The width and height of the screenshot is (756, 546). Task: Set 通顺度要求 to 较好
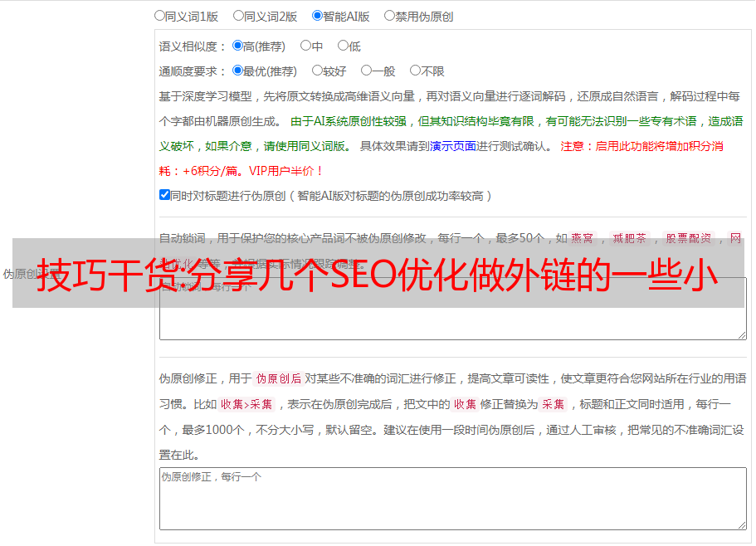tap(317, 71)
